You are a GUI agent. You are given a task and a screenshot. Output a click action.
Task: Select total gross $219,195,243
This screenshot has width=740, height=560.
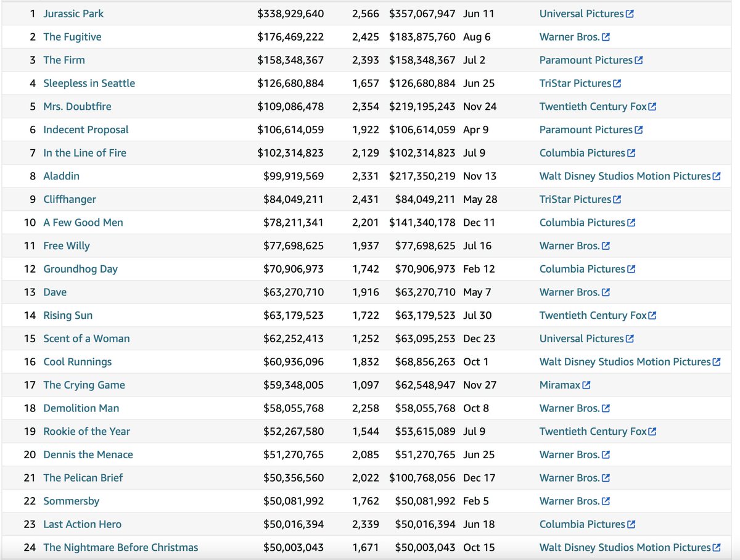click(422, 107)
